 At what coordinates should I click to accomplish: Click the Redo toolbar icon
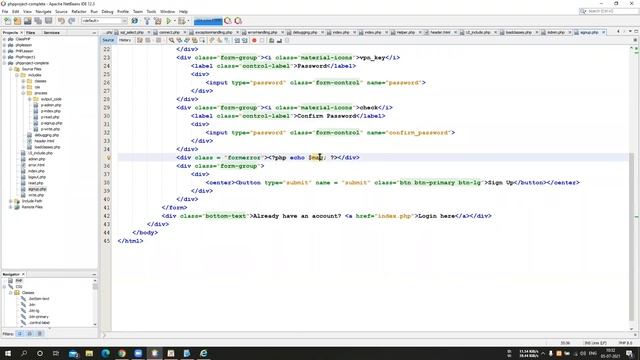pos(71,21)
